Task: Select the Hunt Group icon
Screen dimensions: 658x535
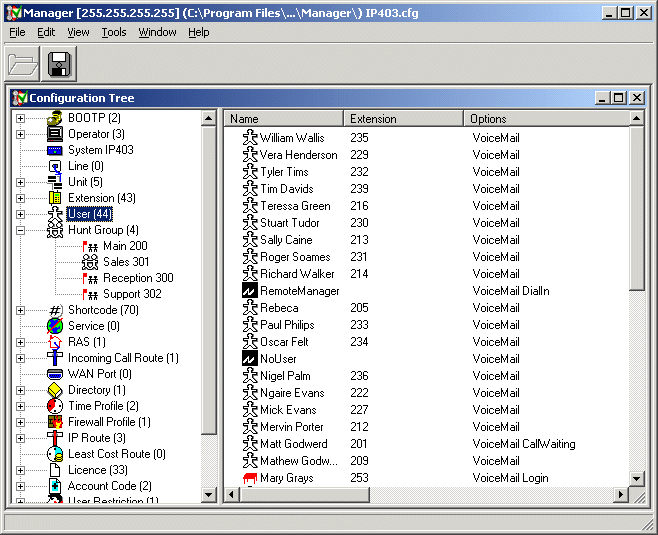Action: coord(55,230)
